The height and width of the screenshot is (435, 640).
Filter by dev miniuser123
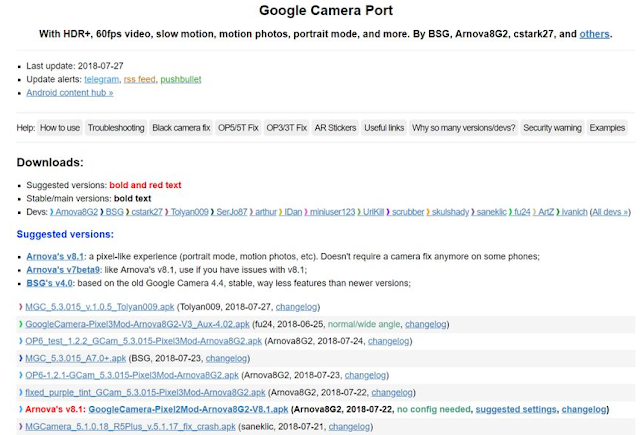click(333, 212)
